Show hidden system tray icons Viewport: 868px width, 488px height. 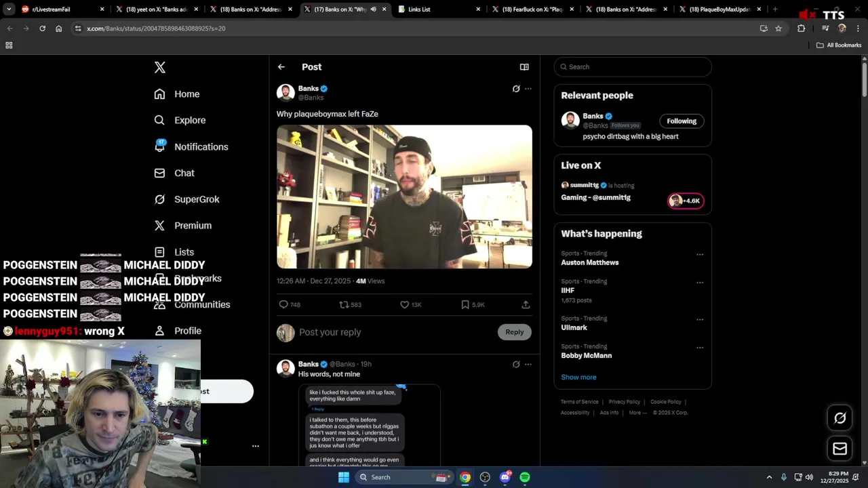[769, 477]
